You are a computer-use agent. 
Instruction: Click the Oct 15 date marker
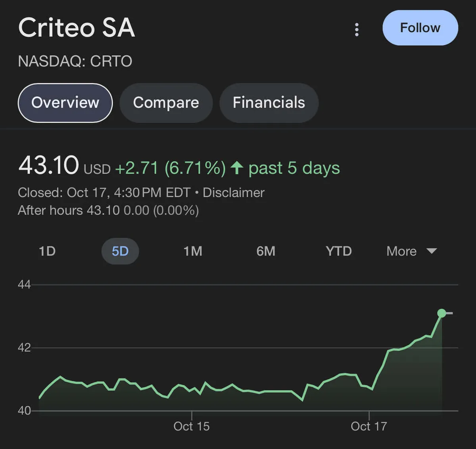[192, 426]
